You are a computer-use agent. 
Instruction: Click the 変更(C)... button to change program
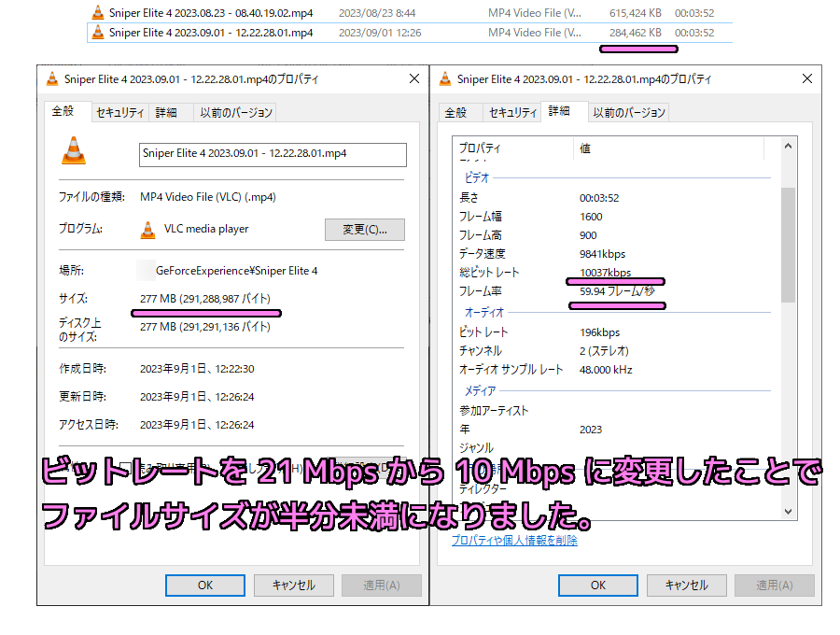click(x=365, y=230)
